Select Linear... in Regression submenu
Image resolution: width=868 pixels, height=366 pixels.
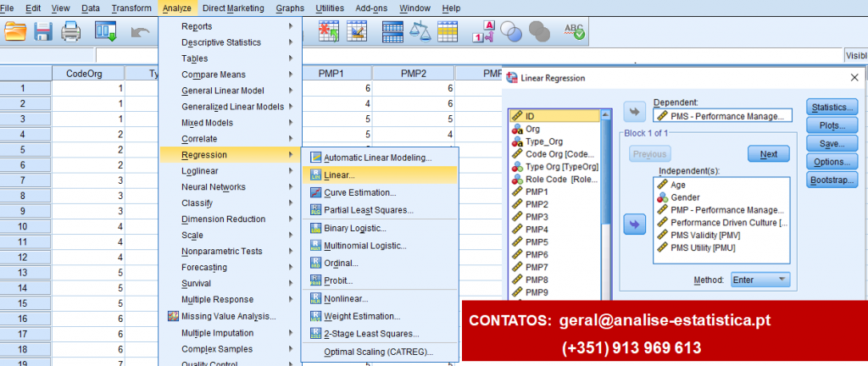click(380, 175)
